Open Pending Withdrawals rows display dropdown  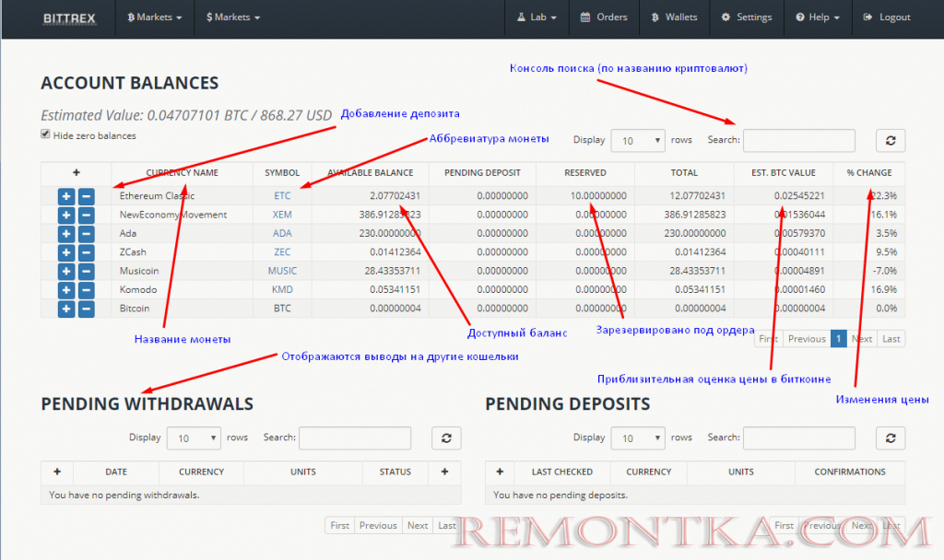tap(194, 437)
